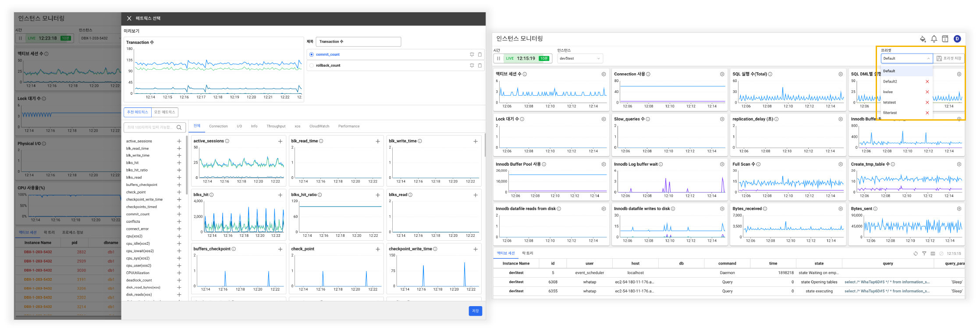This screenshot has height=332, width=980.
Task: Open settings gear of Bytes_received widget
Action: (x=841, y=209)
